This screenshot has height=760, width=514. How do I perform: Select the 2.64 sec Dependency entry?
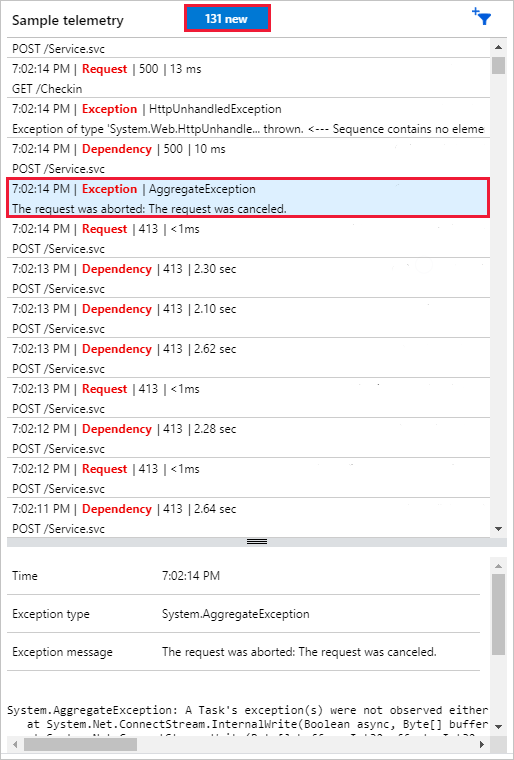pyautogui.click(x=248, y=518)
